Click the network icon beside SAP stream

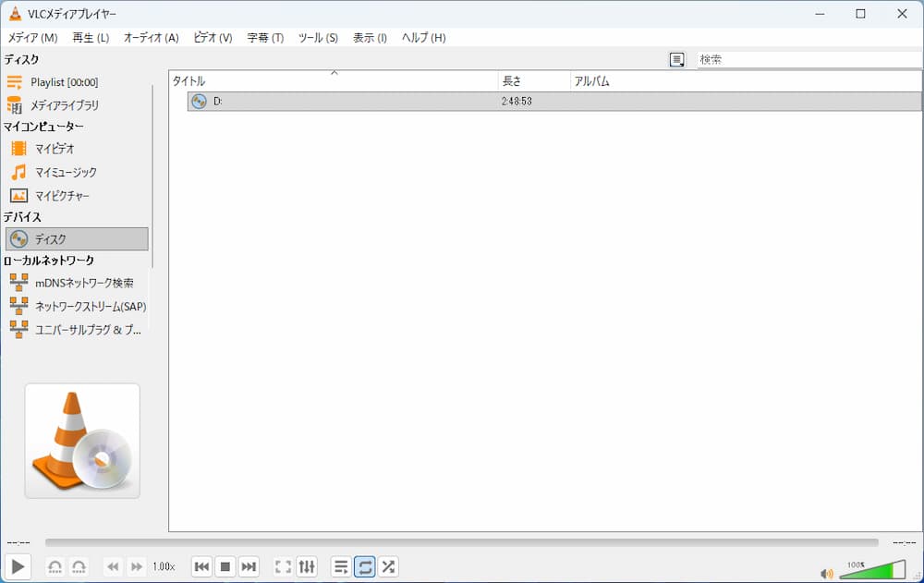[18, 306]
